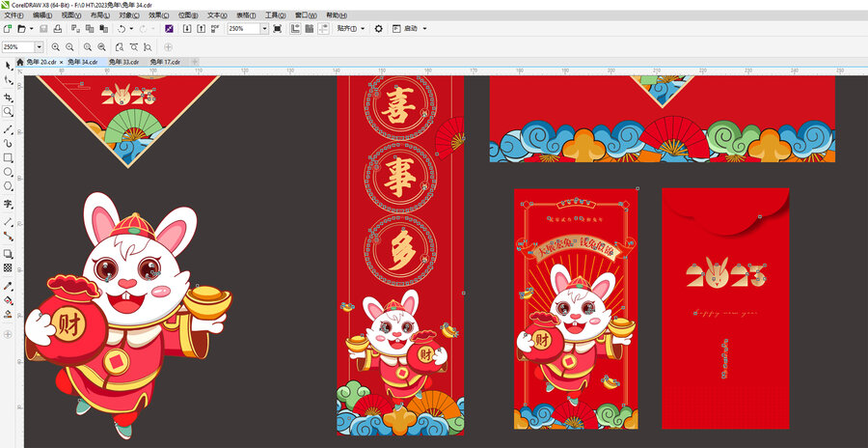Open the 文本 menu
This screenshot has width=868, height=448.
click(x=217, y=15)
